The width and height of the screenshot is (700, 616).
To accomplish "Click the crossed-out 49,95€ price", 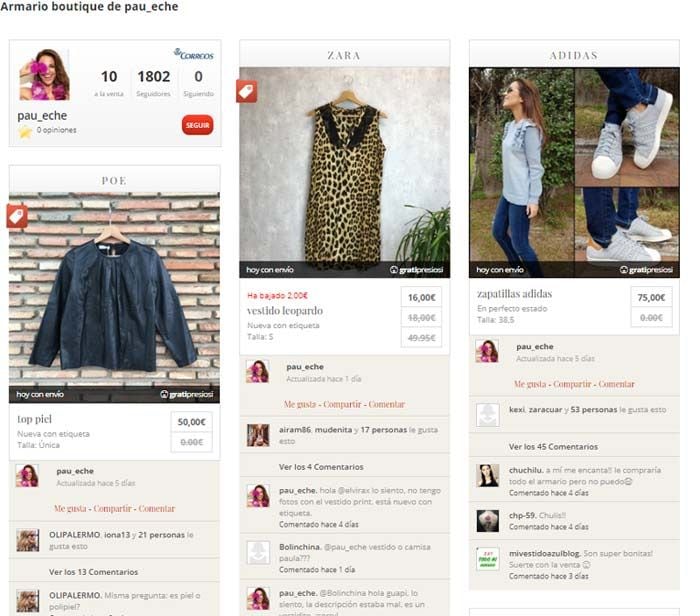I will coord(421,338).
